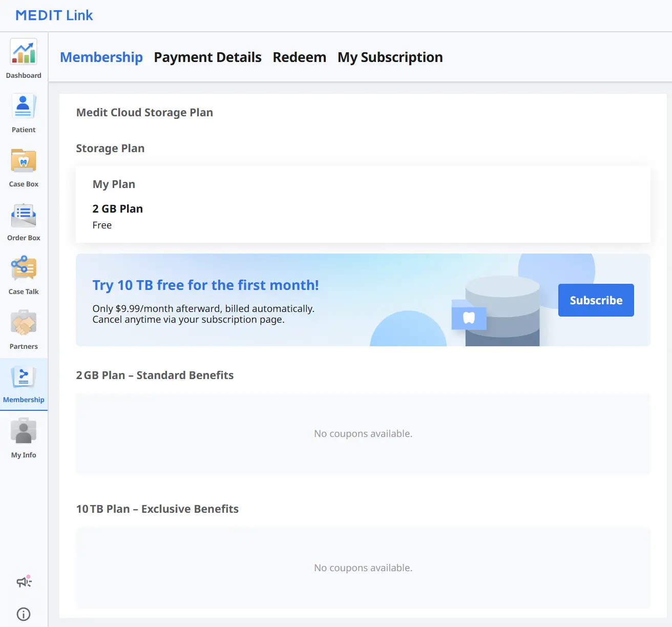Screen dimensions: 672x627
Task: Click the My Plan card heading
Action: (x=114, y=184)
